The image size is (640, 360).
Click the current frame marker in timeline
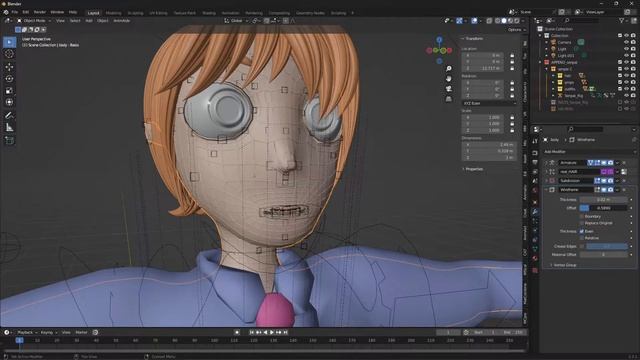(19, 340)
